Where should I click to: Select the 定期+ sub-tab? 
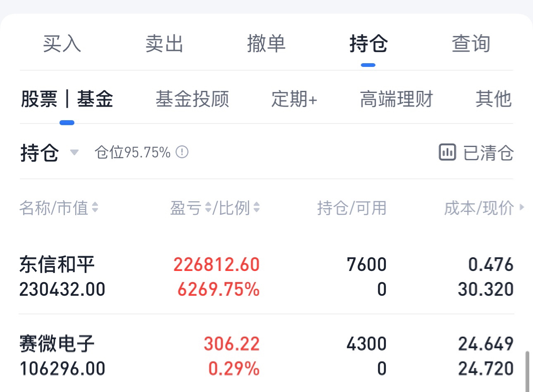pos(294,99)
